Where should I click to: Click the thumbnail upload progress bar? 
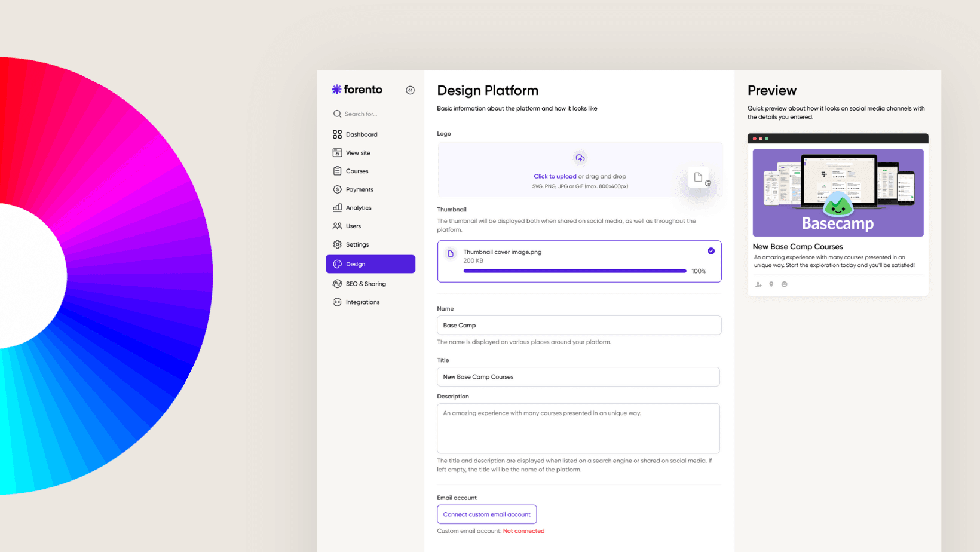point(575,271)
